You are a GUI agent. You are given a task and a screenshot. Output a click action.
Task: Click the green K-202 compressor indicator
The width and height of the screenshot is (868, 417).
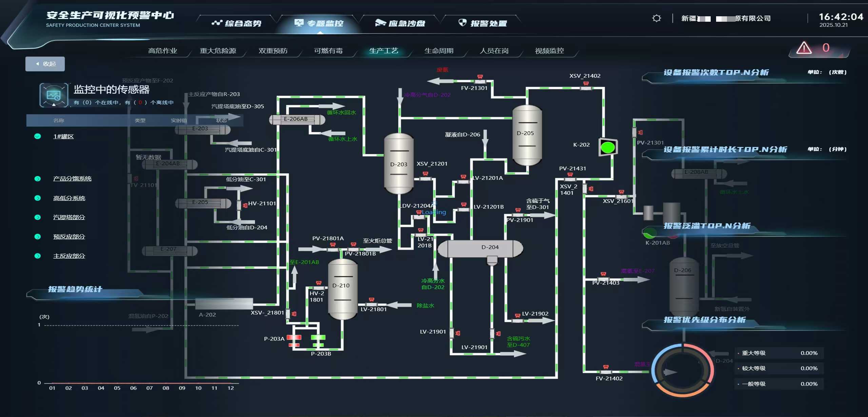(608, 147)
